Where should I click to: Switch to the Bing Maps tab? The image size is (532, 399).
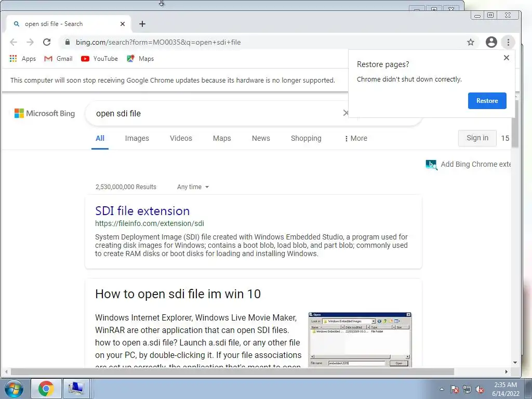pos(222,138)
